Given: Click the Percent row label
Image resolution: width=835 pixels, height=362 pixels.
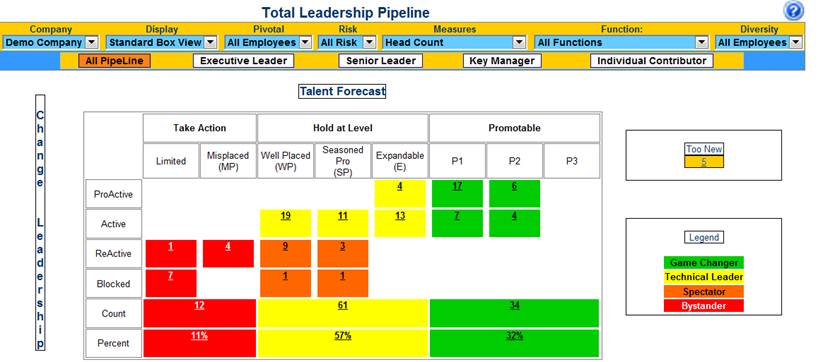Looking at the screenshot, I should pos(113,343).
